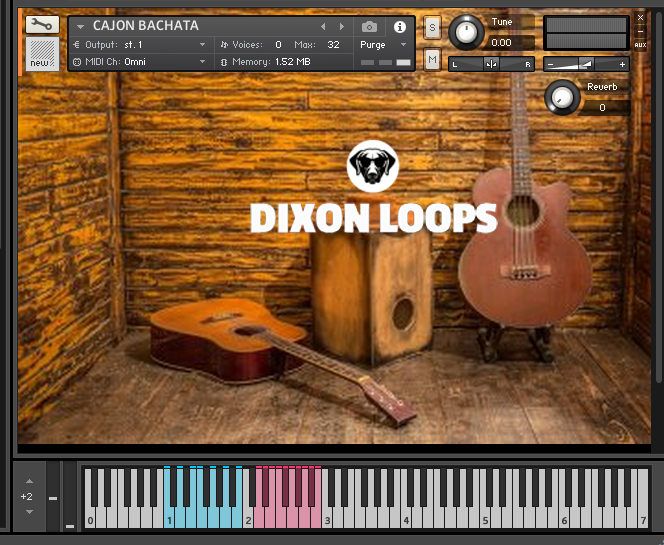Viewport: 664px width, 545px height.
Task: Click the Reverb knob
Action: 563,97
